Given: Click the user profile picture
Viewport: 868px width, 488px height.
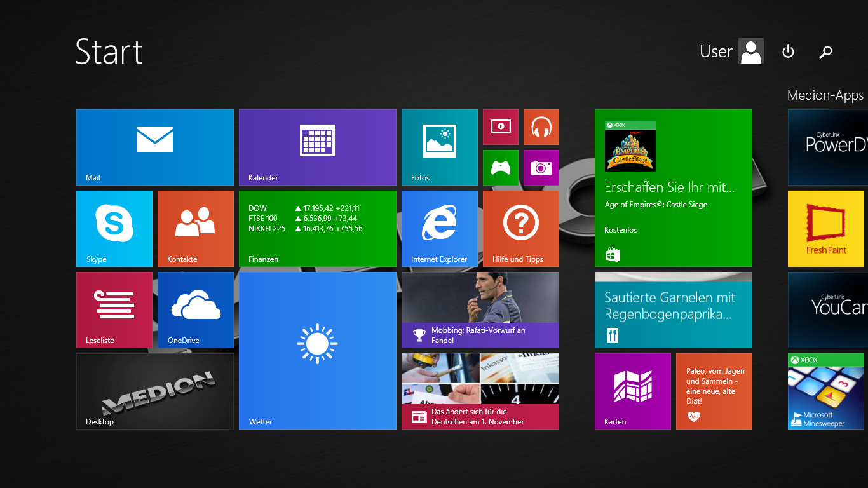Looking at the screenshot, I should click(751, 51).
